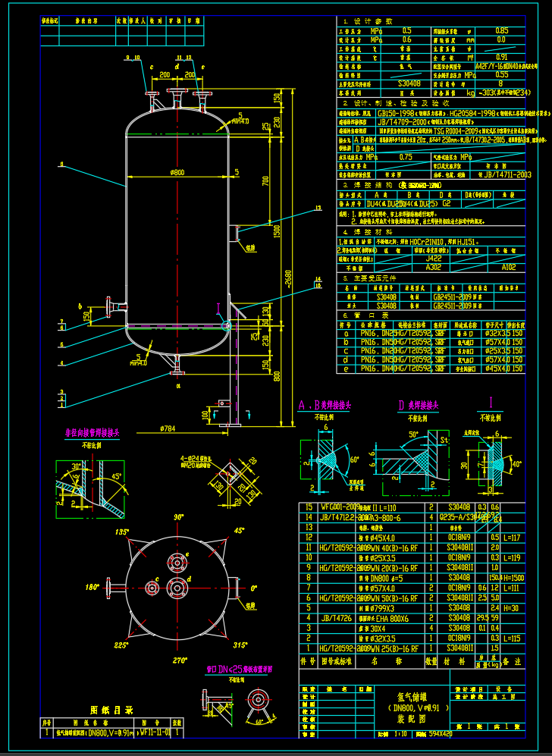This screenshot has height=756, width=552.
Task: Select the 60° angle in A,B weld detail
Action: [x=354, y=460]
